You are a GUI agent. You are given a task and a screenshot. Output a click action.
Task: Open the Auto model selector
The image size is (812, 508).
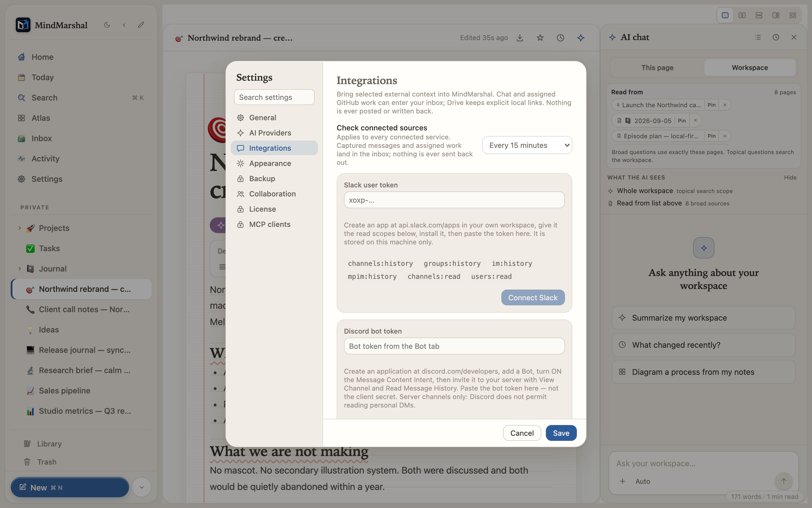(x=643, y=481)
